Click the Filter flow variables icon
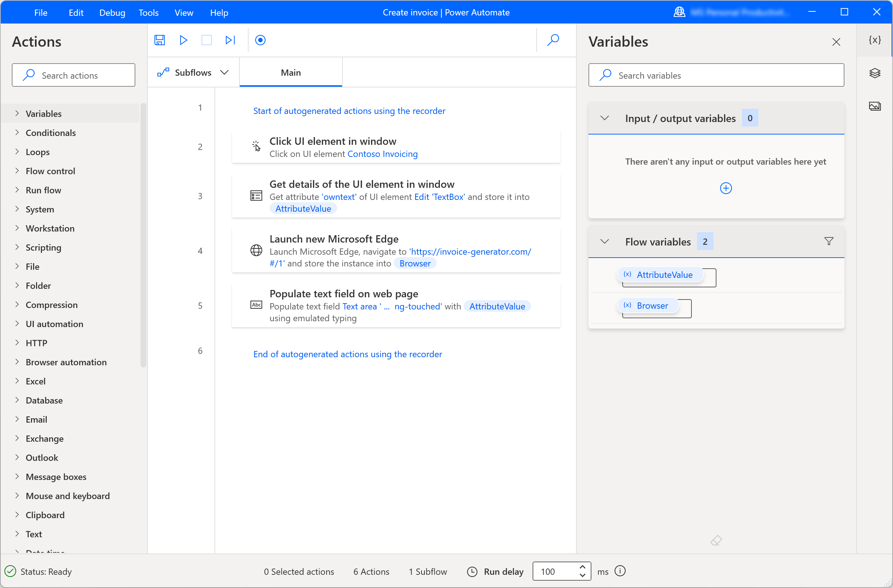This screenshot has width=893, height=588. click(829, 241)
